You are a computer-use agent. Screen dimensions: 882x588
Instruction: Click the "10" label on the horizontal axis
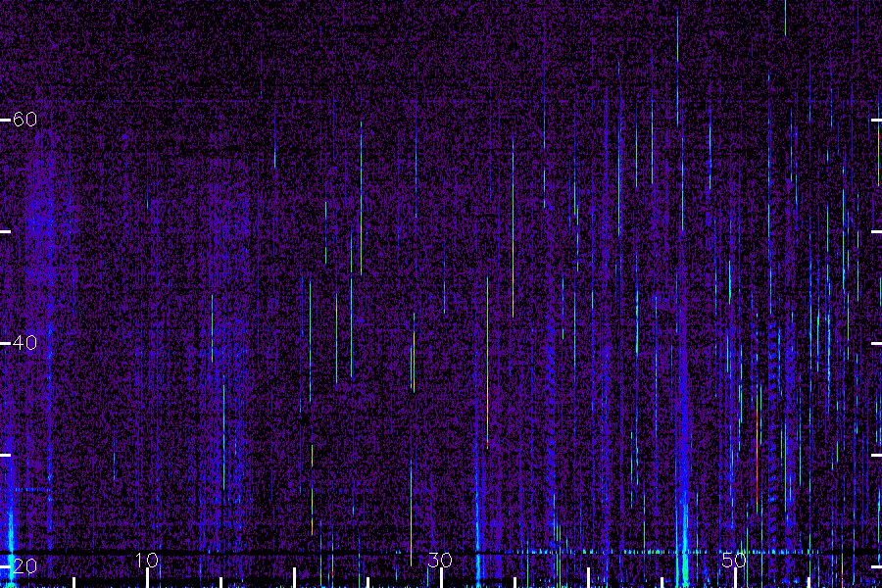pyautogui.click(x=147, y=560)
